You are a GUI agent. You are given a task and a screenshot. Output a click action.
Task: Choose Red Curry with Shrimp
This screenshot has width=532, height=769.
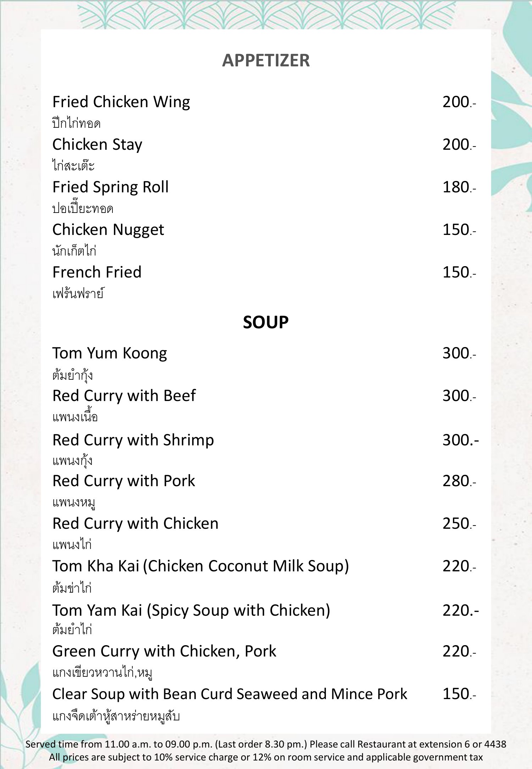[x=133, y=440]
